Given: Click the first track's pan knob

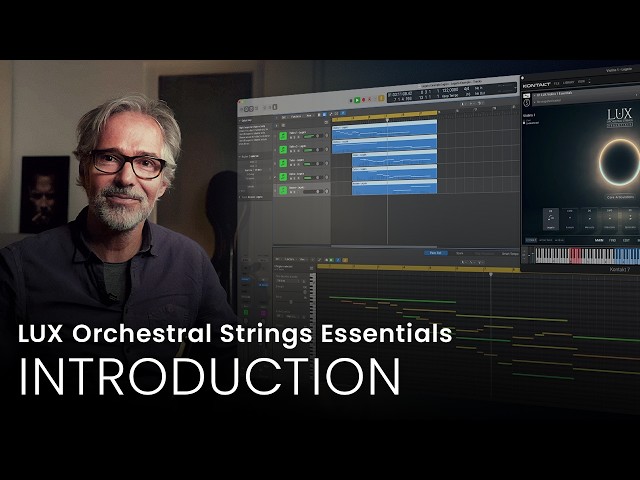Looking at the screenshot, I should (327, 136).
